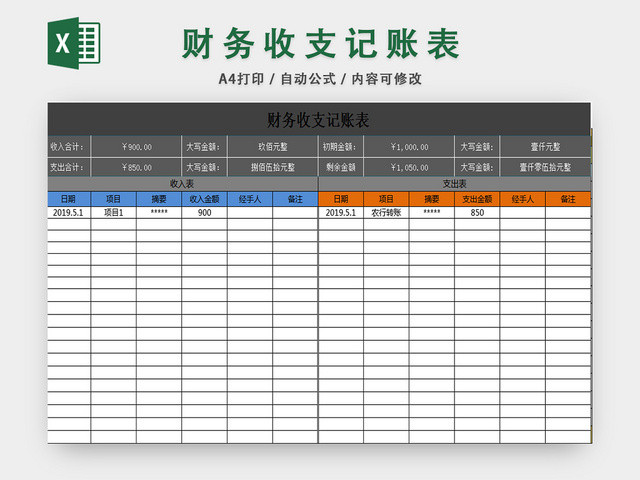Viewport: 640px width, 480px height.
Task: Click the 收入表 section header
Action: click(182, 184)
